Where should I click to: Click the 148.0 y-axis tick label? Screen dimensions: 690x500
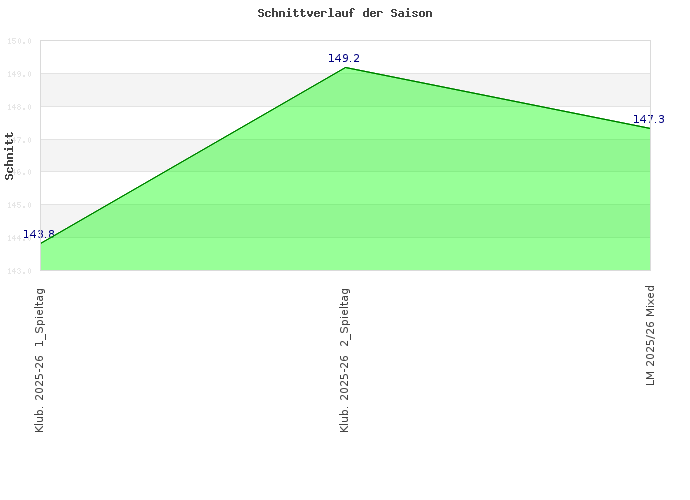tap(21, 107)
